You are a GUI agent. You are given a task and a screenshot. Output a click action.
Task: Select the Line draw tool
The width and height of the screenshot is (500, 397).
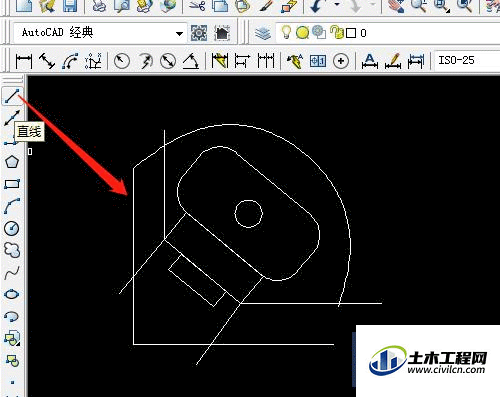click(x=12, y=96)
